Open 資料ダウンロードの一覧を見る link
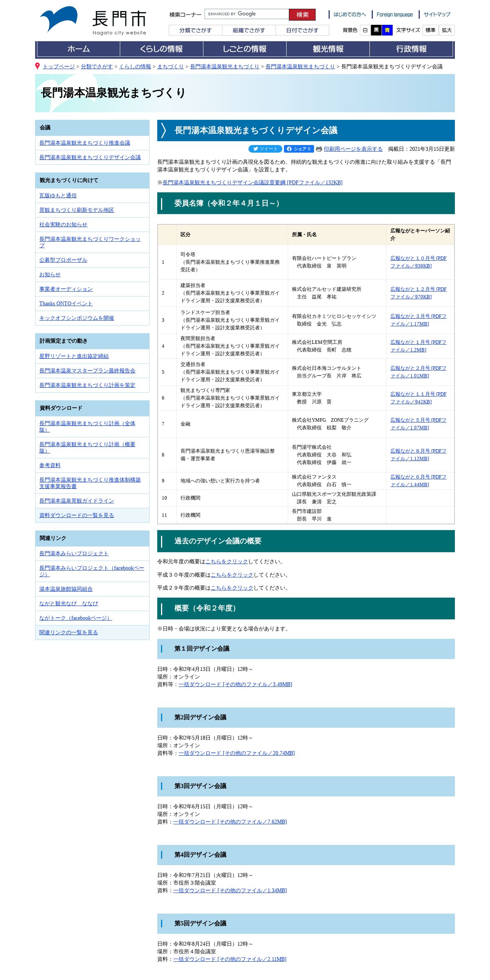This screenshot has width=490, height=980. click(77, 515)
